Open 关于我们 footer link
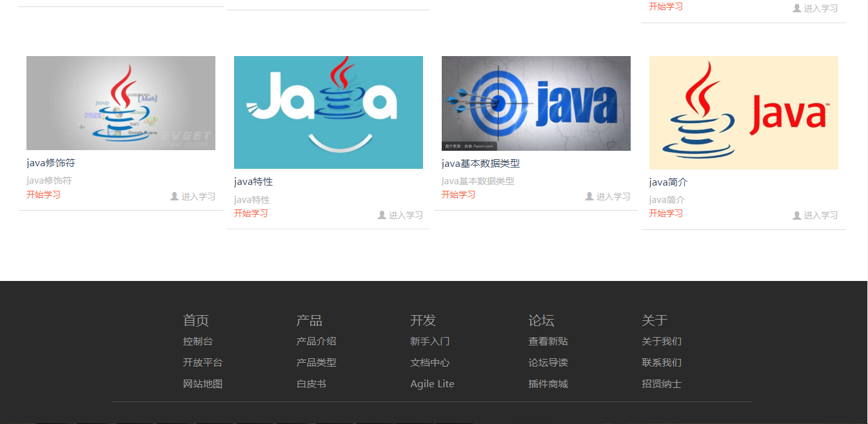Viewport: 868px width, 424px height. [x=662, y=342]
